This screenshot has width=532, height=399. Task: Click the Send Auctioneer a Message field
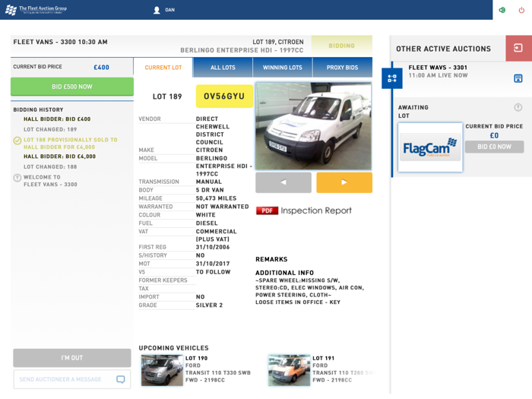72,379
